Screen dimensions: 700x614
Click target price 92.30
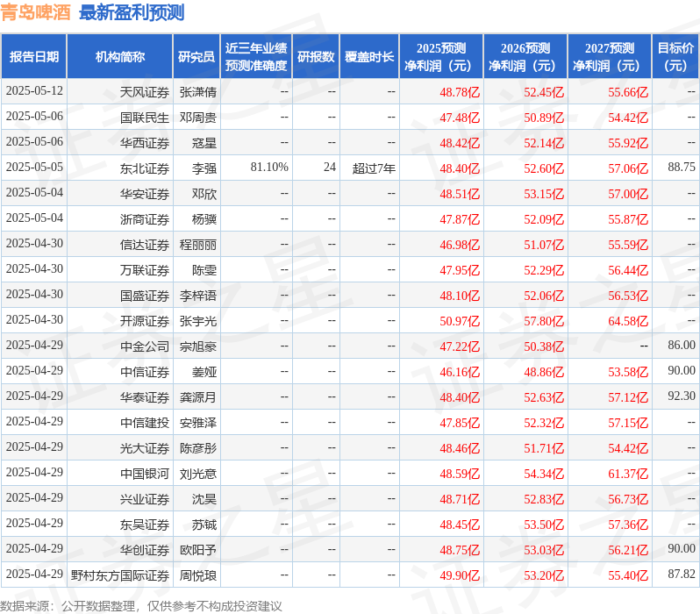pyautogui.click(x=682, y=396)
